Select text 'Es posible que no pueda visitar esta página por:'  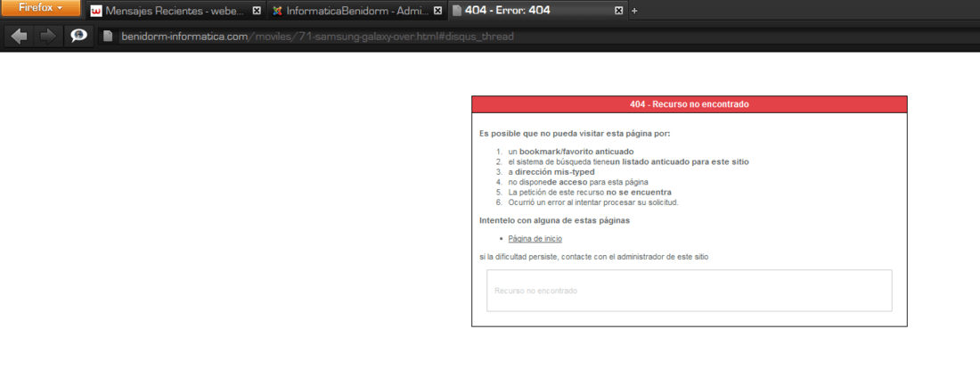pos(575,134)
